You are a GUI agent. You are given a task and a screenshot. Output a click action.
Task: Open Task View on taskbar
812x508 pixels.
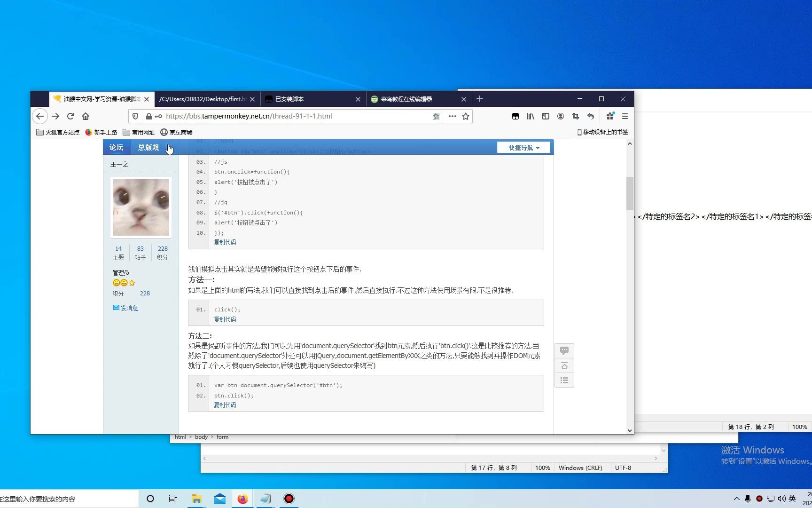click(x=173, y=499)
